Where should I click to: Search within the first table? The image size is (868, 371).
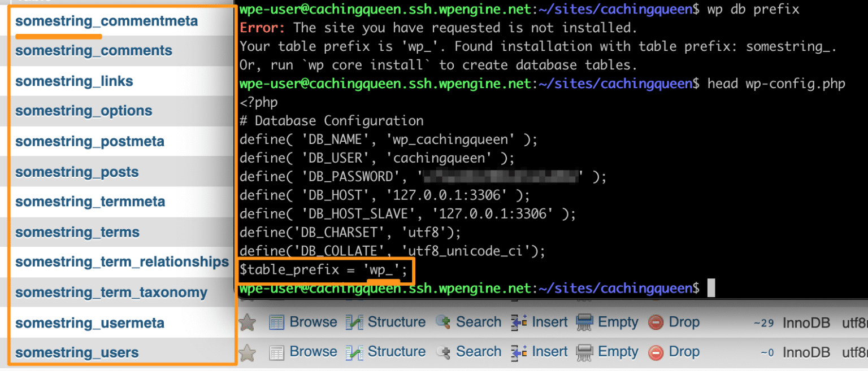point(478,322)
